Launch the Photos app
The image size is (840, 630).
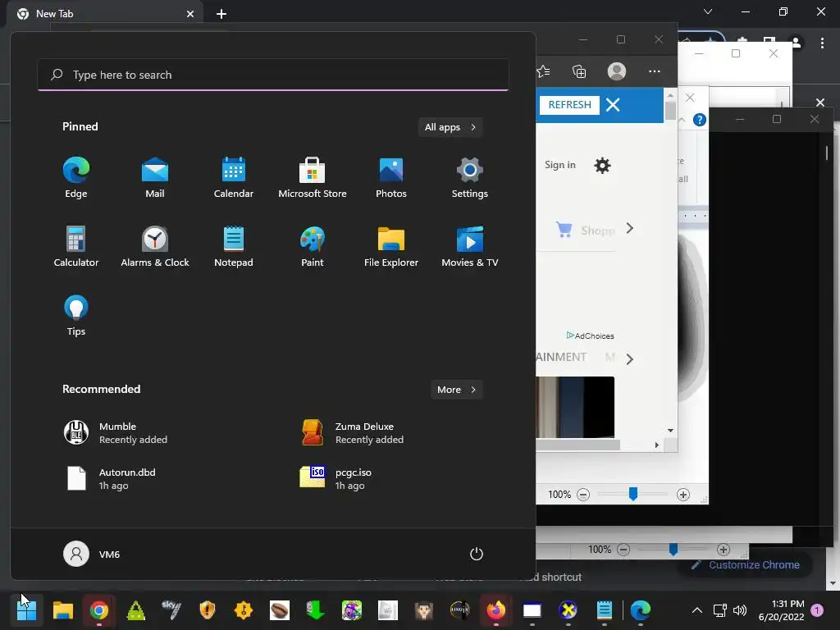(x=391, y=177)
